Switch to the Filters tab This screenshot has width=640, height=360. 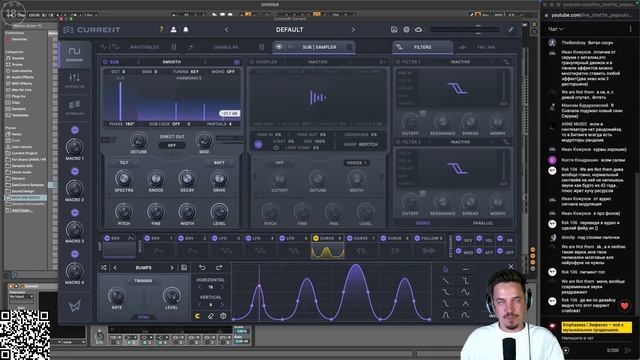coord(422,47)
